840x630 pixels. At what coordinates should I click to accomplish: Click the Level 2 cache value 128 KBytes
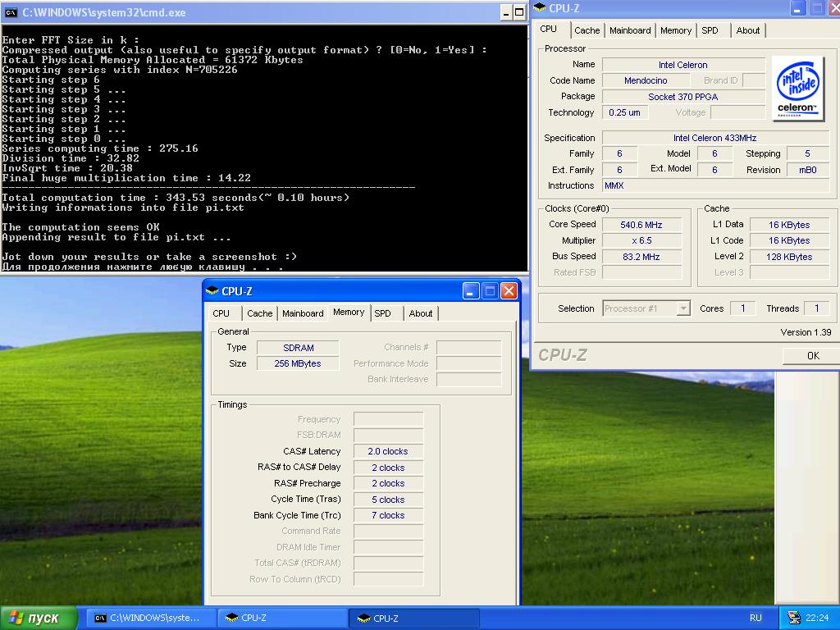tap(789, 257)
